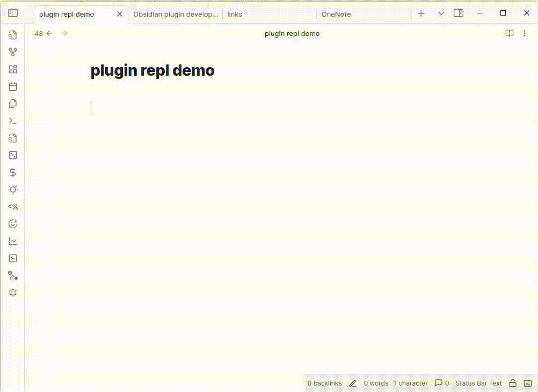Viewport: 538px width, 392px height.
Task: Click the 0 backlinks status item
Action: click(324, 383)
